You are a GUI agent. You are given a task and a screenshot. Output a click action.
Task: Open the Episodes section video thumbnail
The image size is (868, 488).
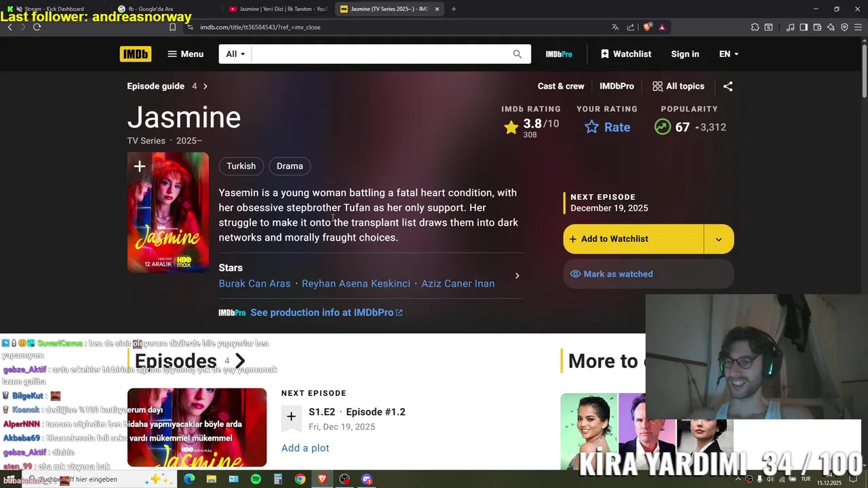coord(197,428)
